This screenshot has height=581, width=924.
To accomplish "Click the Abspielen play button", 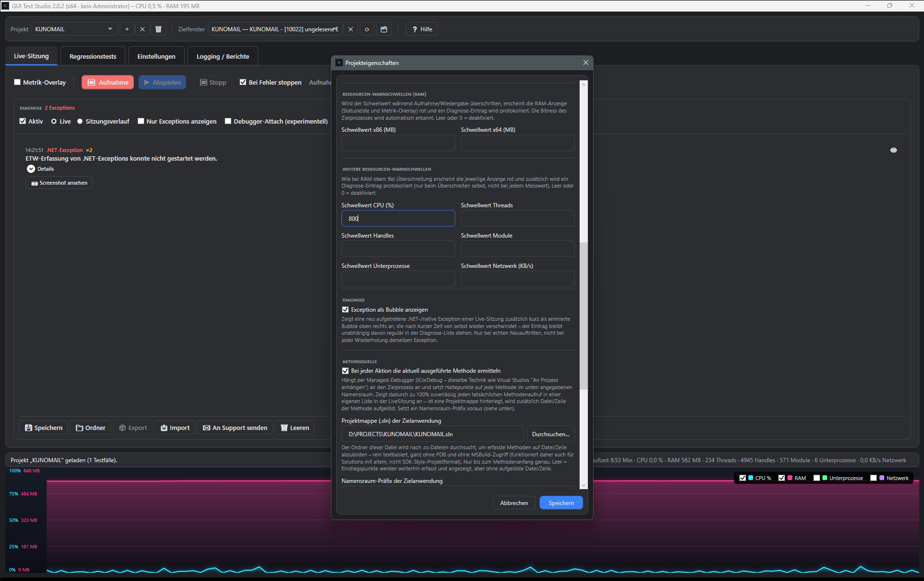I will click(163, 82).
